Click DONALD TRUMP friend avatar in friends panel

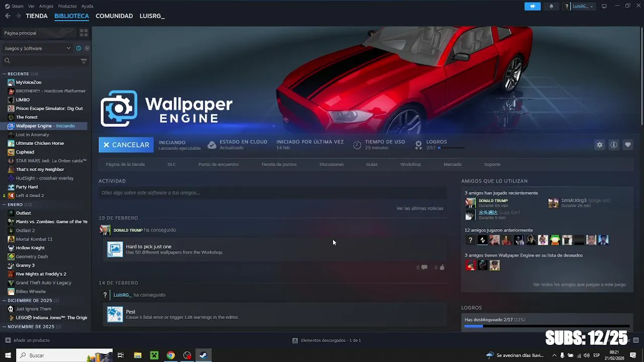[x=470, y=203]
